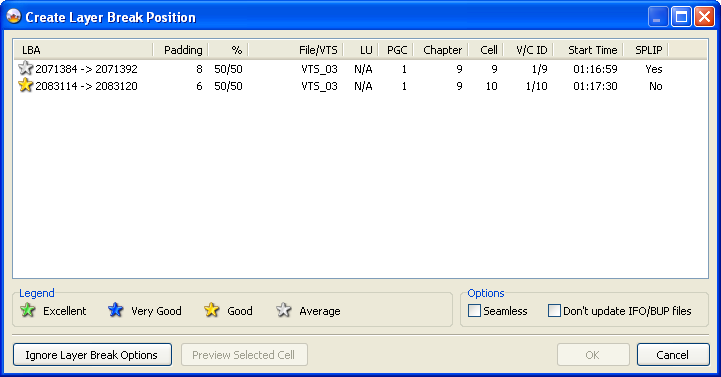Select the row with start time 01:17:30
The height and width of the screenshot is (377, 721).
[x=361, y=86]
